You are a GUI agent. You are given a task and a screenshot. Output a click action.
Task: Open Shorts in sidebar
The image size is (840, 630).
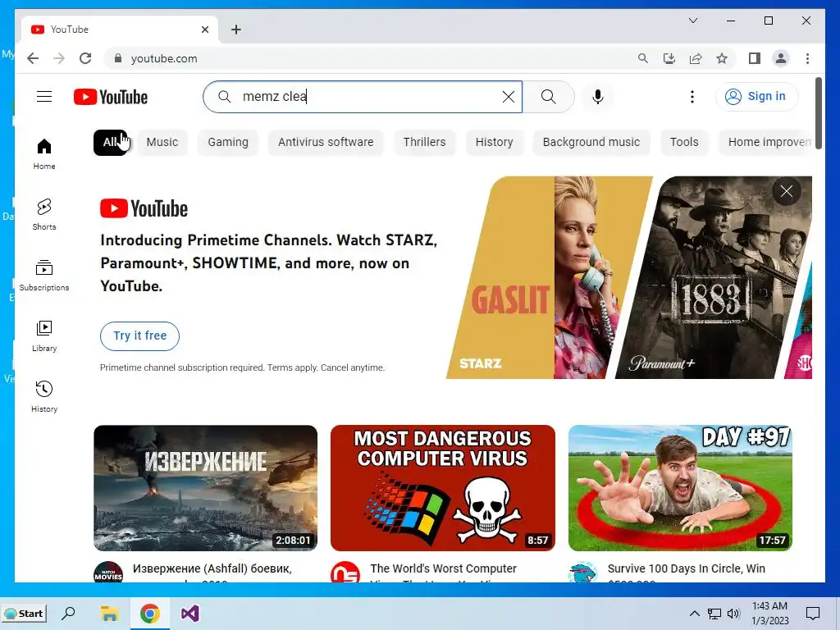point(44,215)
